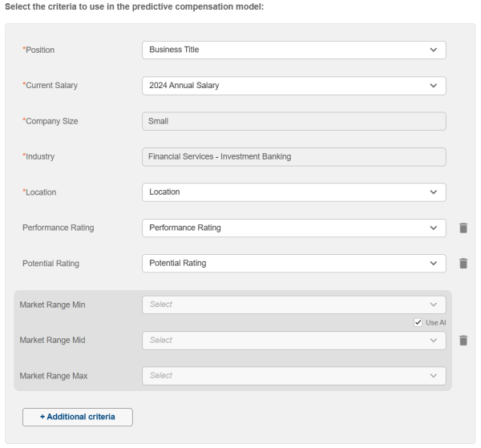The height and width of the screenshot is (448, 481).
Task: Click the Industry field showing Financial Services
Action: click(294, 157)
